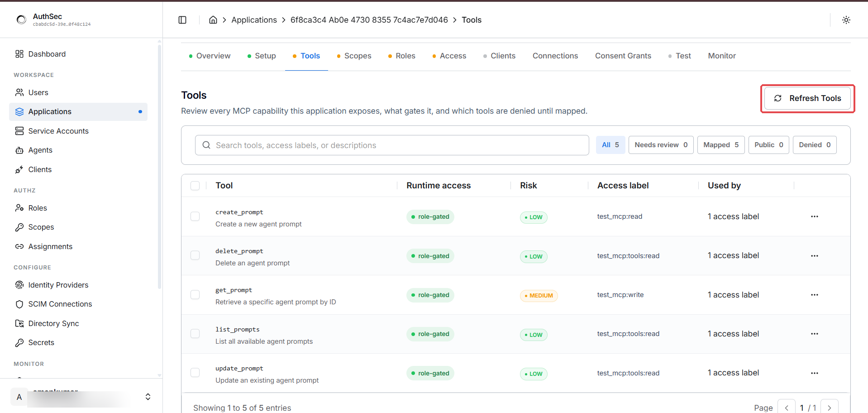Open actions menu for delete_prompt row
The height and width of the screenshot is (413, 868).
tap(815, 256)
